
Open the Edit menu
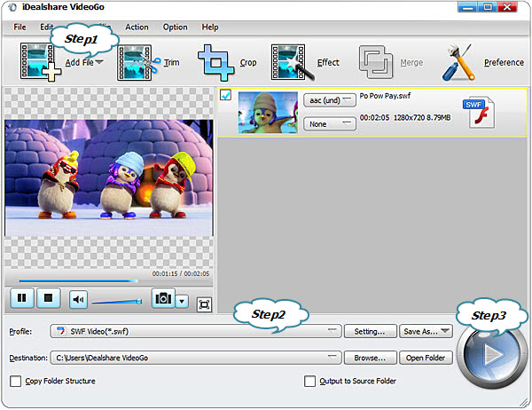click(46, 27)
